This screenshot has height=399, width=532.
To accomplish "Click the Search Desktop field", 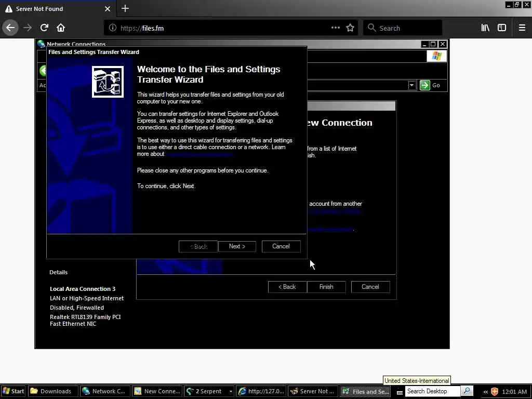I will pos(433,392).
